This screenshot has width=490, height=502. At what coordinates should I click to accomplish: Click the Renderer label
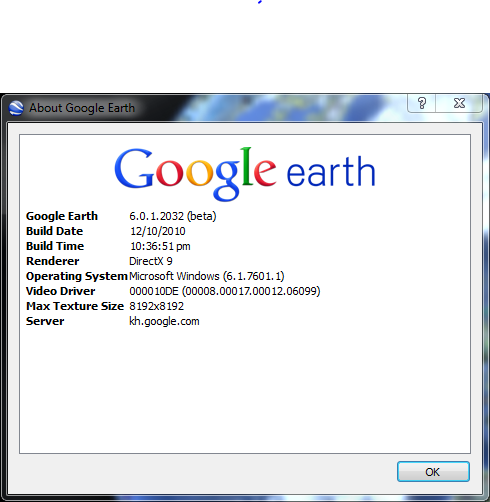53,261
